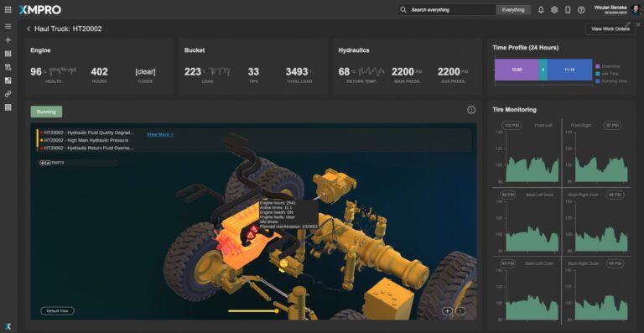Go back using the Haul Truck chevron

pos(29,29)
